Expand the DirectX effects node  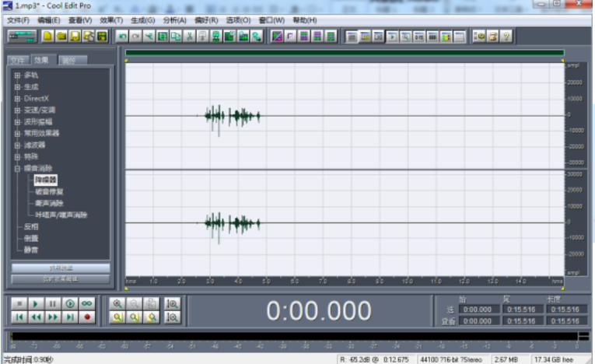click(17, 99)
